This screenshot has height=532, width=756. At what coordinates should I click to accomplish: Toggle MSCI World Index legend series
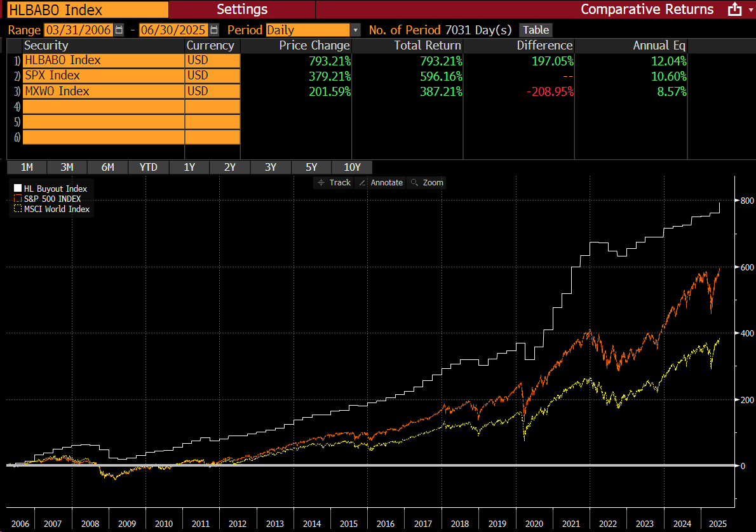(18, 209)
